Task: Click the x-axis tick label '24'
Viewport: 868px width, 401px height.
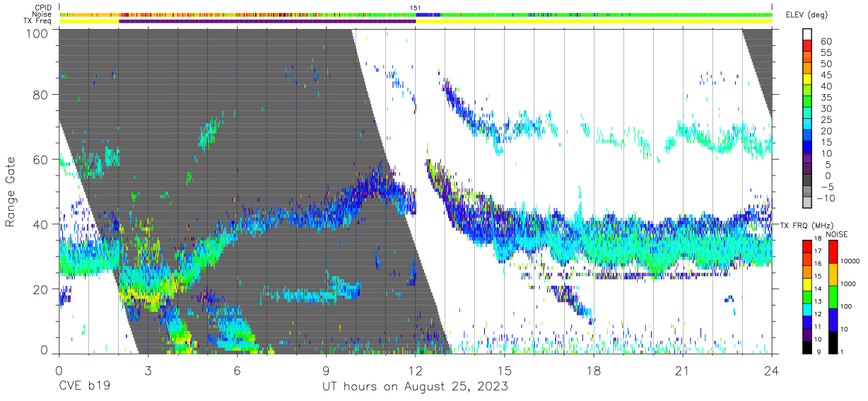Action: coord(772,371)
